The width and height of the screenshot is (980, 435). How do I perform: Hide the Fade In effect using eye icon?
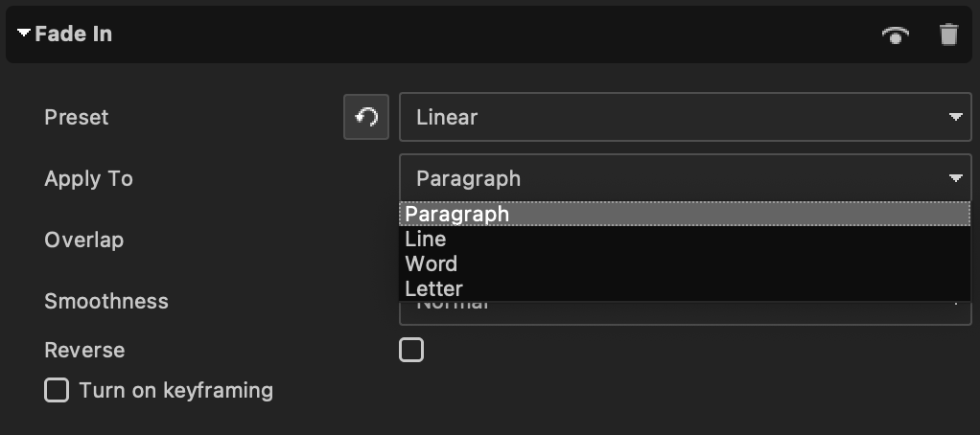pos(895,34)
